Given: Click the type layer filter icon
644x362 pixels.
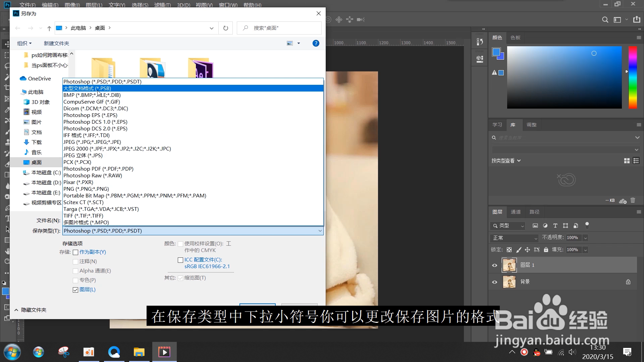Looking at the screenshot, I should [555, 226].
